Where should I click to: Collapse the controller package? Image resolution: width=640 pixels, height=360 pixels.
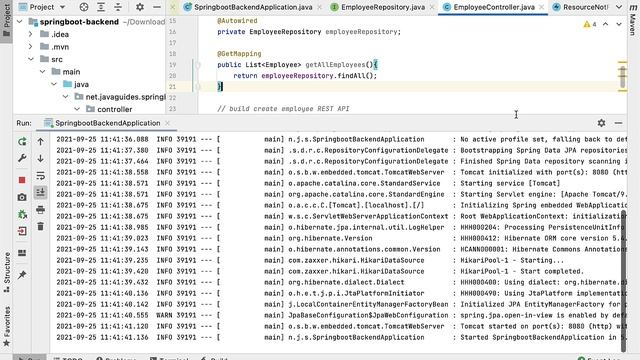coord(77,109)
